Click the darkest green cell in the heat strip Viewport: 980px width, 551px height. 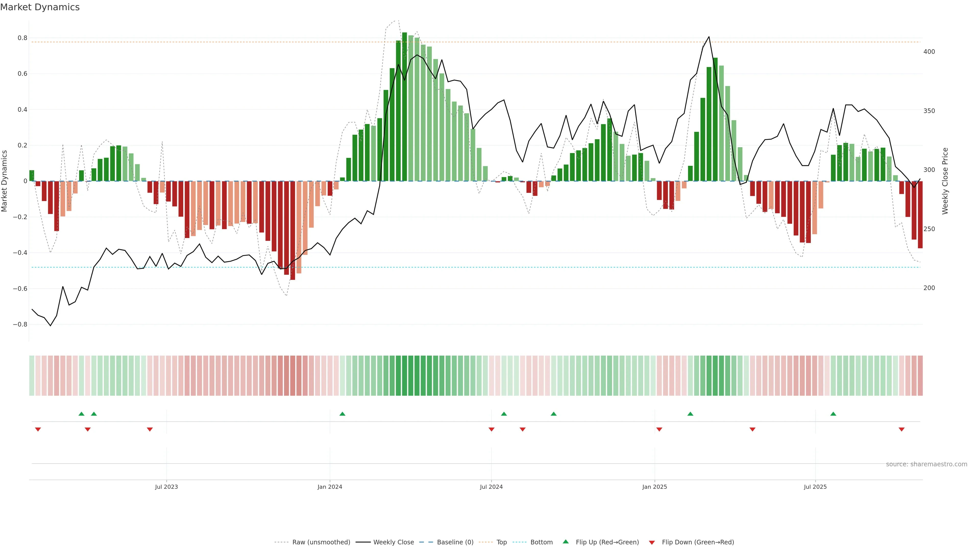click(x=405, y=375)
